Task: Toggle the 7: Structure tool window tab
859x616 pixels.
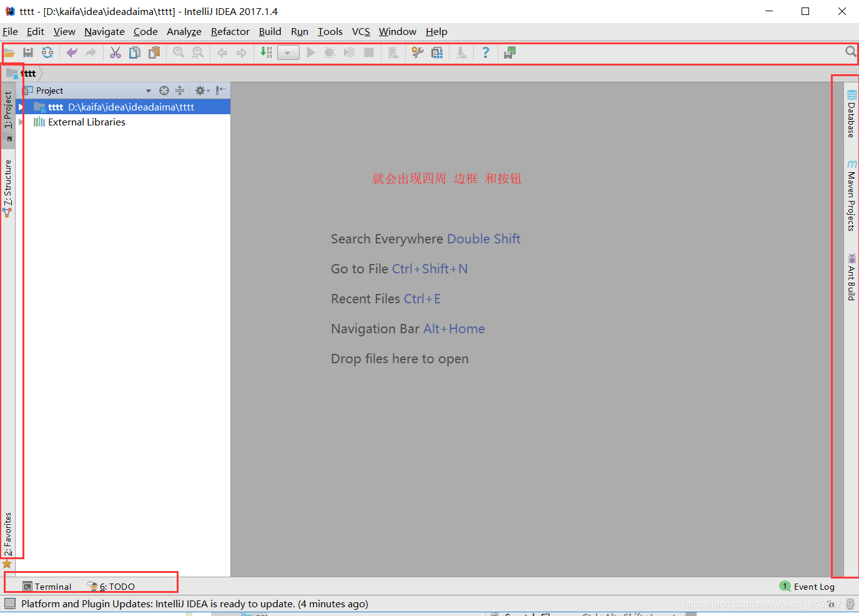Action: pyautogui.click(x=8, y=188)
